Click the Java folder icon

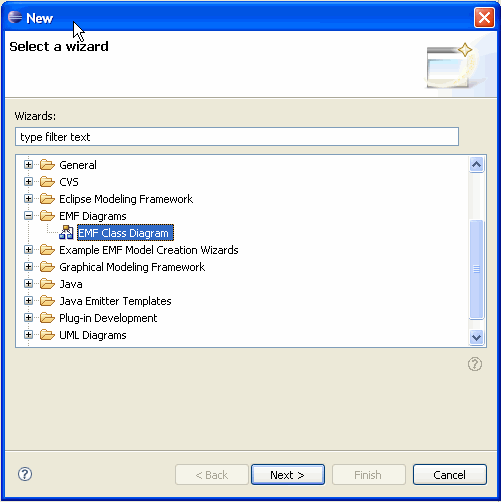(47, 284)
